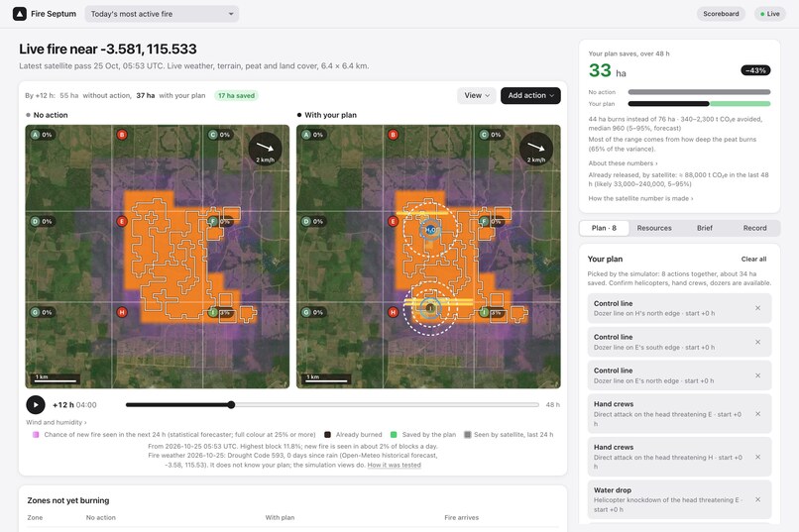799x532 pixels.
Task: Click red zone E marker on the With your plan map
Action: click(393, 222)
